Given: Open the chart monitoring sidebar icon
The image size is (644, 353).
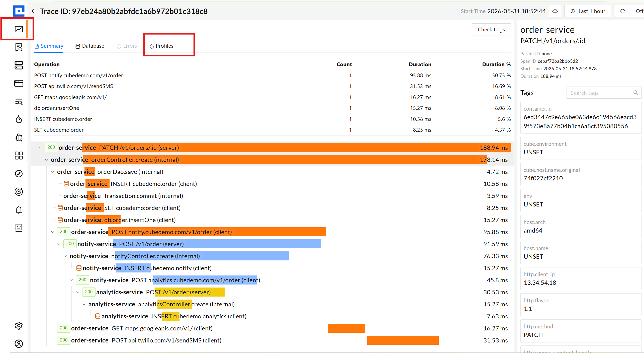Looking at the screenshot, I should click(19, 29).
